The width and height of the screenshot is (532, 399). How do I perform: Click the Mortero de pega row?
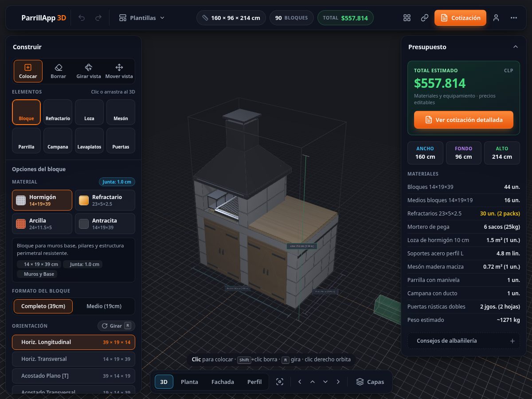[x=464, y=227]
